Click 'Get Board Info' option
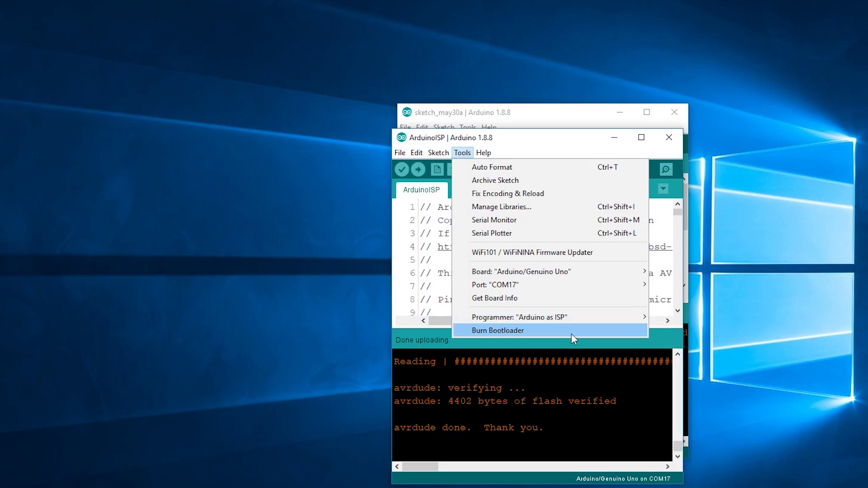This screenshot has height=488, width=868. (x=495, y=297)
